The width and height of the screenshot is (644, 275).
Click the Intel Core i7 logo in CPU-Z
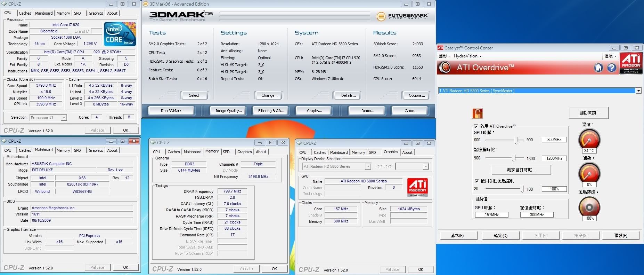point(120,34)
